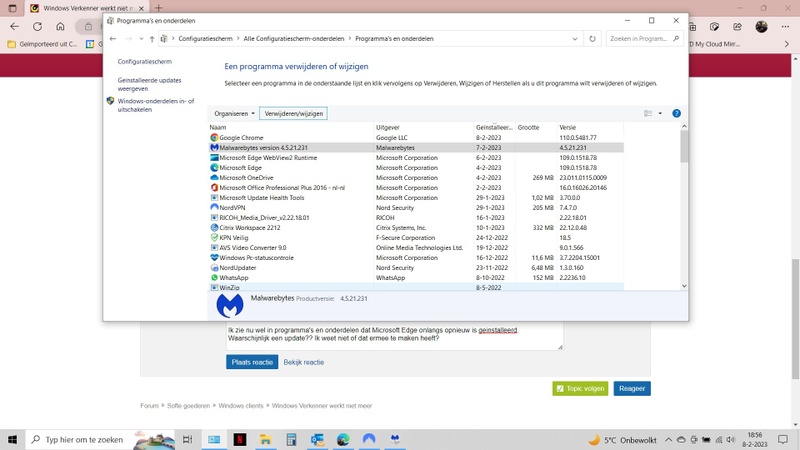
Task: Click Verwijderen/wijzigen toolbar button
Action: coord(293,113)
